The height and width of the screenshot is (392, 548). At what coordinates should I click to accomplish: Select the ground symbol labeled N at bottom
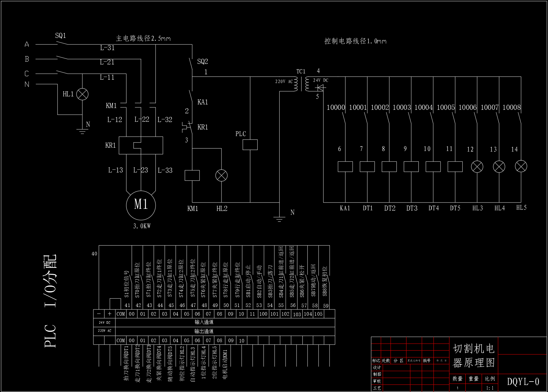tap(279, 220)
